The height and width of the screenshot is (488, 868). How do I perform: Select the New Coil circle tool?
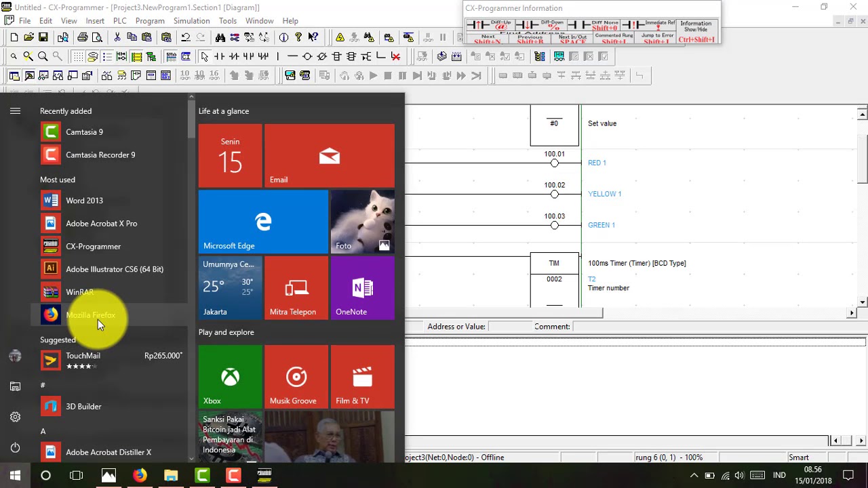[x=307, y=57]
